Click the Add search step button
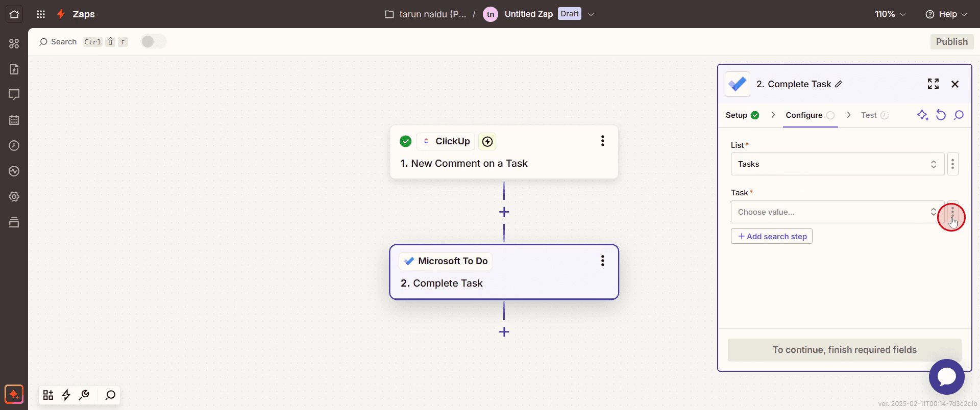 click(x=772, y=236)
